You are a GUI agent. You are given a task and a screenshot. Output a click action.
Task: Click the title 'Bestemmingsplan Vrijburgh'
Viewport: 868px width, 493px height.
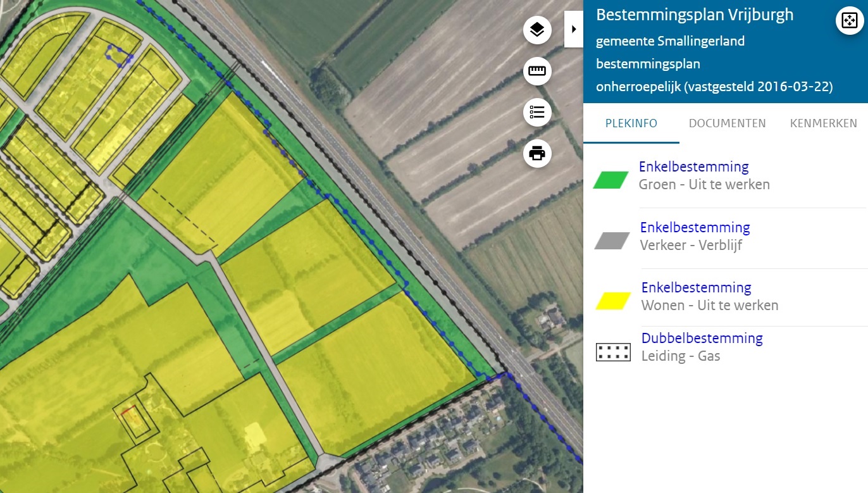[x=695, y=15]
